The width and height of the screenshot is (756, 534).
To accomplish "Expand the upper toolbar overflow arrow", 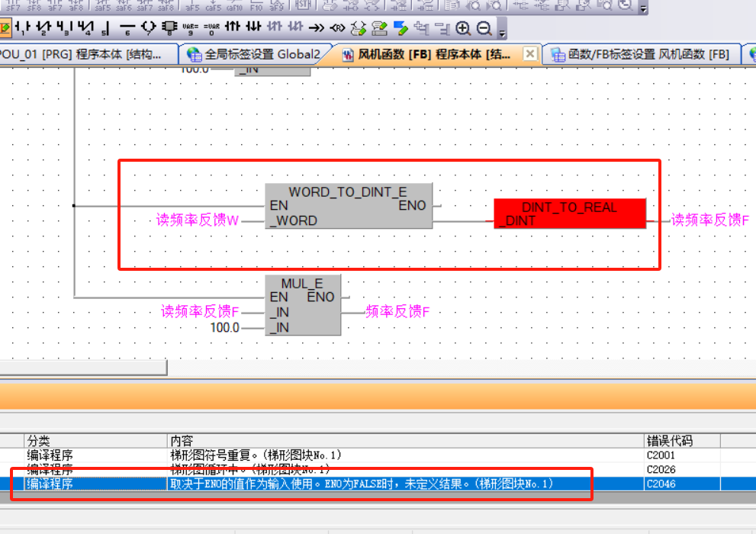I will tap(643, 9).
